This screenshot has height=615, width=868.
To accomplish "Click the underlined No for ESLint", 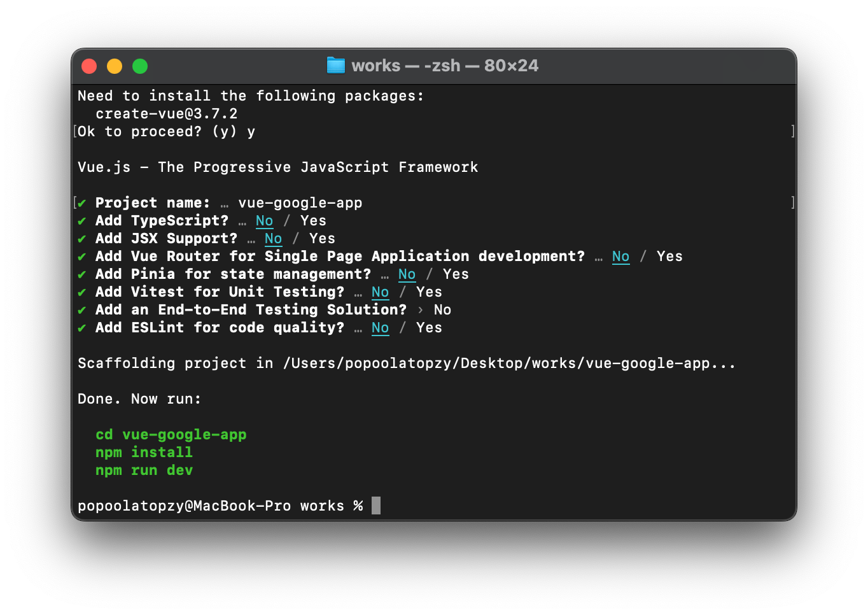I will (380, 328).
